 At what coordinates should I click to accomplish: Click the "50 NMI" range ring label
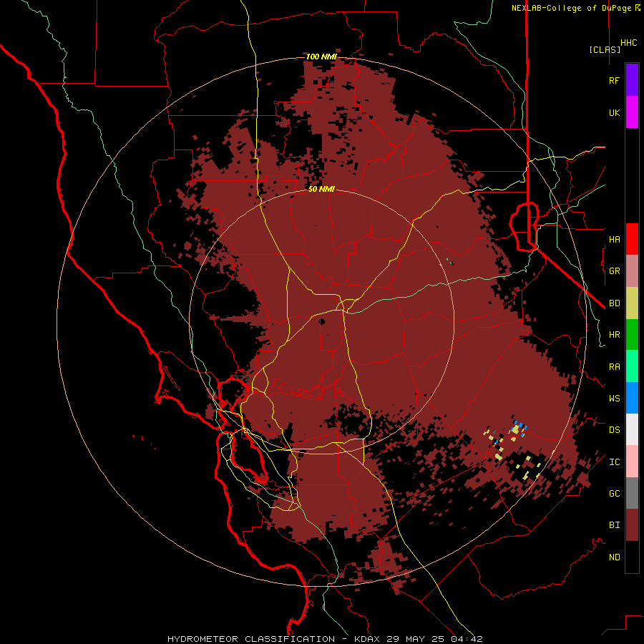321,189
